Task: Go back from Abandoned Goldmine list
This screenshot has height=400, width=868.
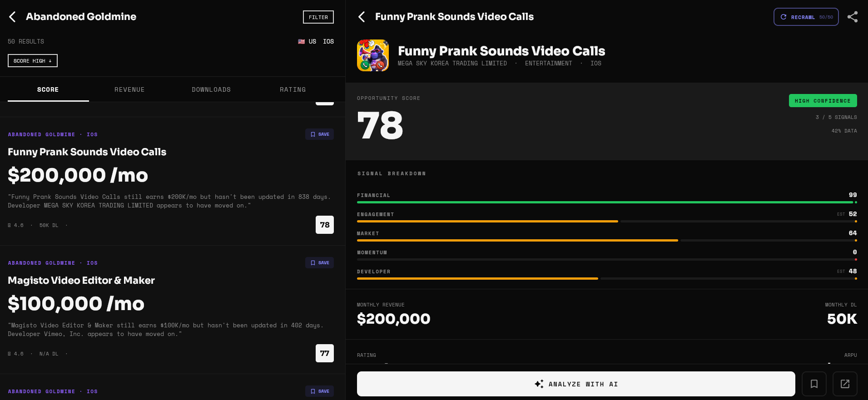Action: [12, 17]
